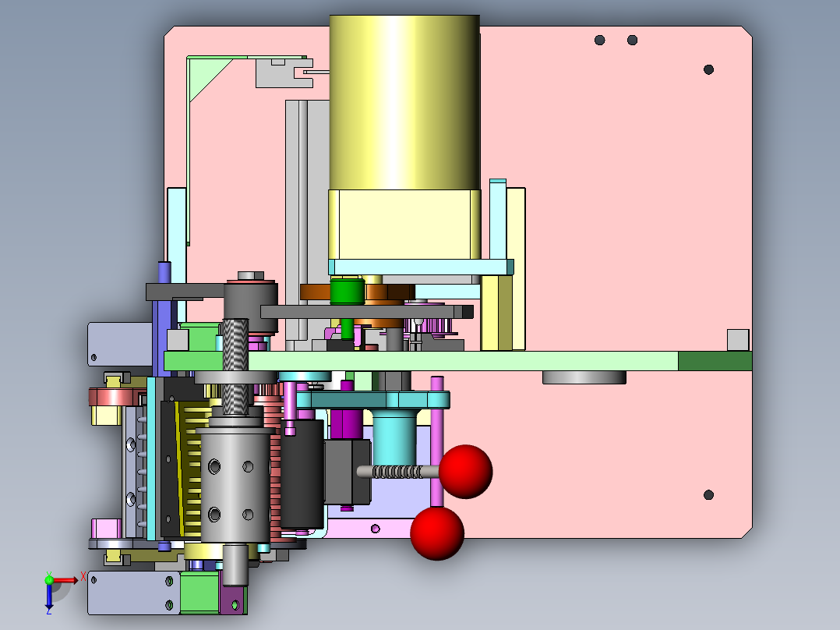Select the light green triangular corner bracket

(x=206, y=75)
